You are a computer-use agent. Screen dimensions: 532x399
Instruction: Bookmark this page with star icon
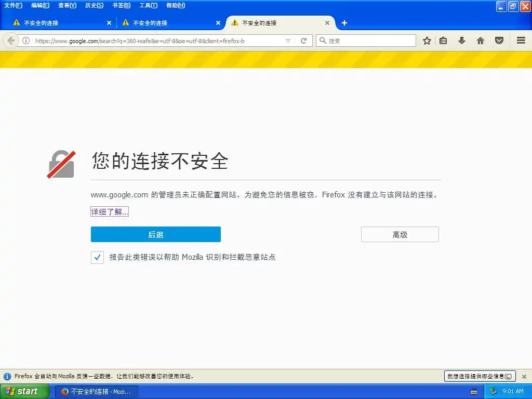pyautogui.click(x=427, y=41)
